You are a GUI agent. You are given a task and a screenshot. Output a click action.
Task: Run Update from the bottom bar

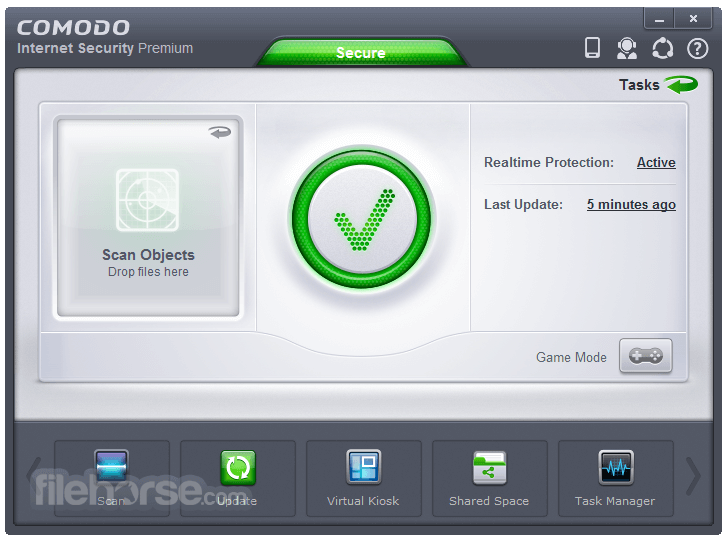(238, 478)
